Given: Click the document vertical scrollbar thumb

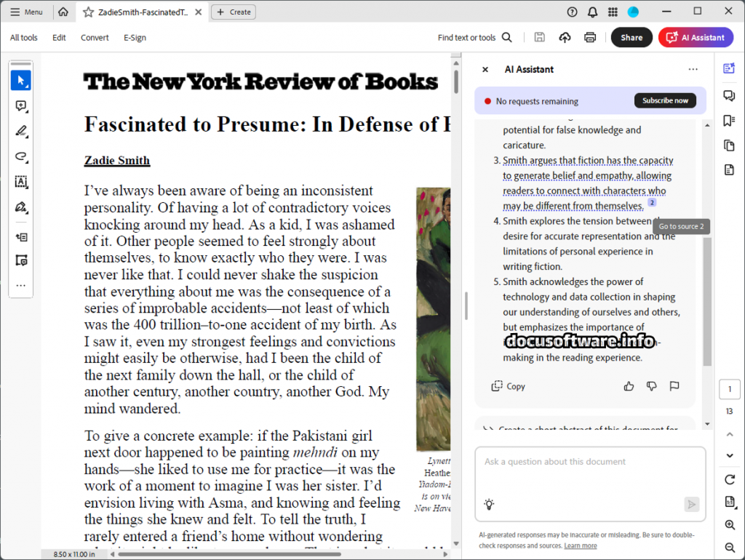Looking at the screenshot, I should [456, 81].
